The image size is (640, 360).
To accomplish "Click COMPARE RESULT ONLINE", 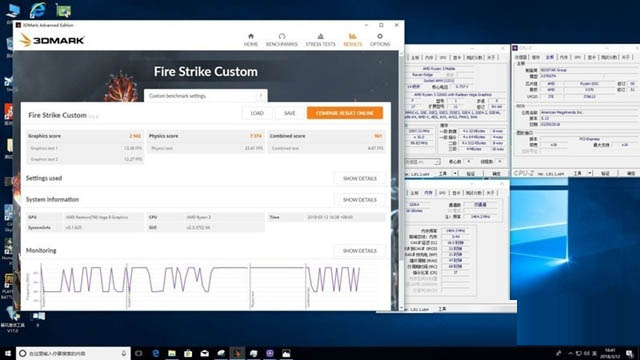I will click(345, 113).
